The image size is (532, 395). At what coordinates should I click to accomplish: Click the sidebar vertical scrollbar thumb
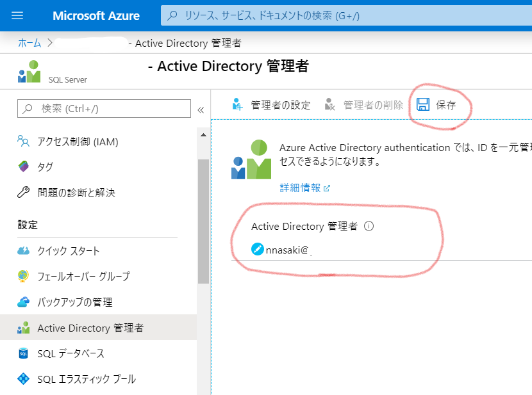[204, 221]
